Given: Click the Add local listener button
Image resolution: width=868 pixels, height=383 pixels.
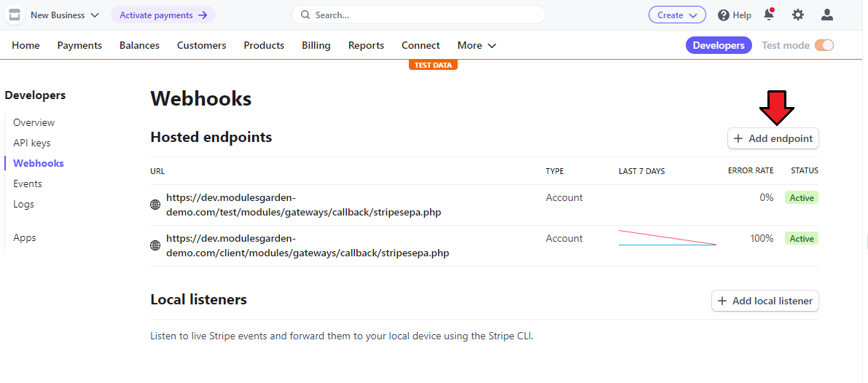Looking at the screenshot, I should pyautogui.click(x=765, y=301).
